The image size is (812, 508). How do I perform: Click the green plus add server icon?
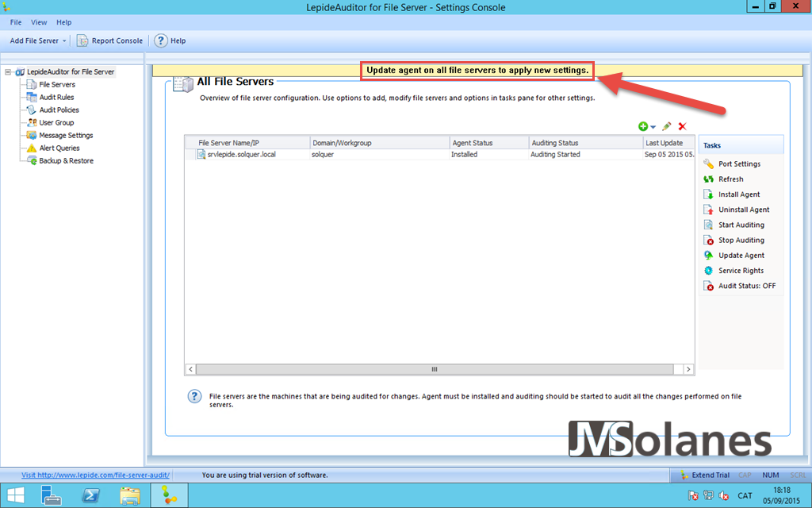click(643, 126)
